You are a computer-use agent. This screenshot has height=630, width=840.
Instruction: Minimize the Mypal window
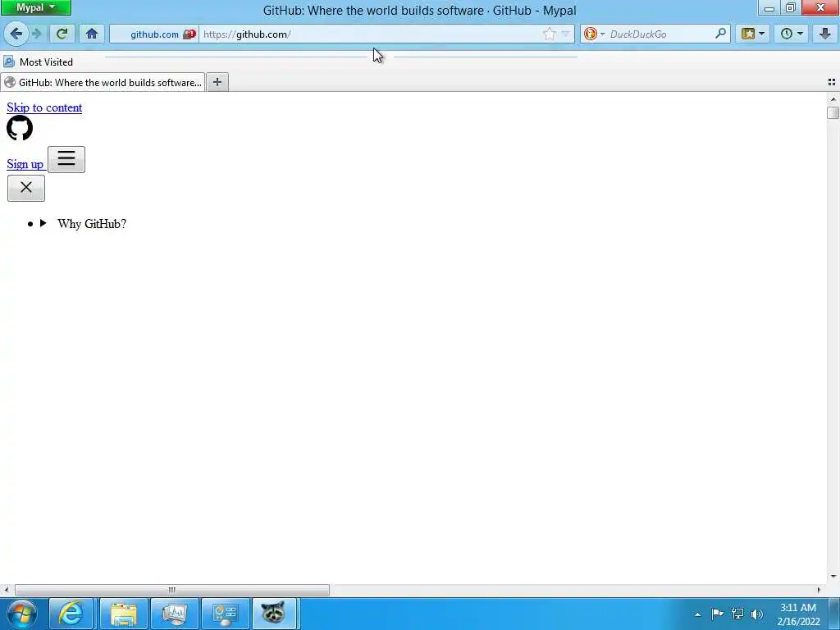769,7
